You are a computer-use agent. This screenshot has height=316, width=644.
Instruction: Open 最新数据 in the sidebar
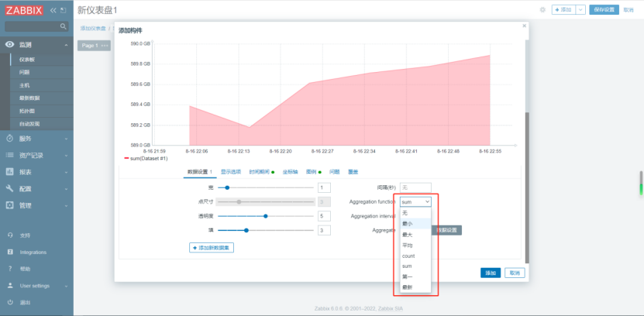(29, 98)
